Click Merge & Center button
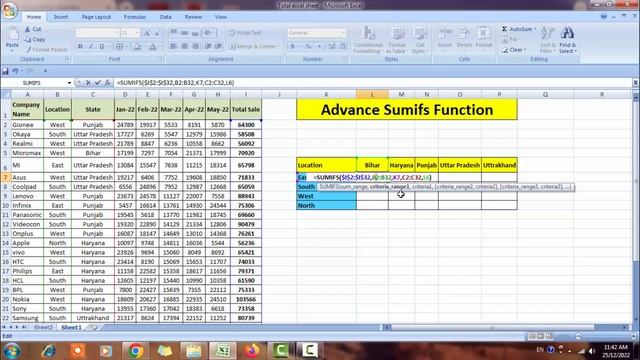This screenshot has width=640, height=360. point(254,47)
